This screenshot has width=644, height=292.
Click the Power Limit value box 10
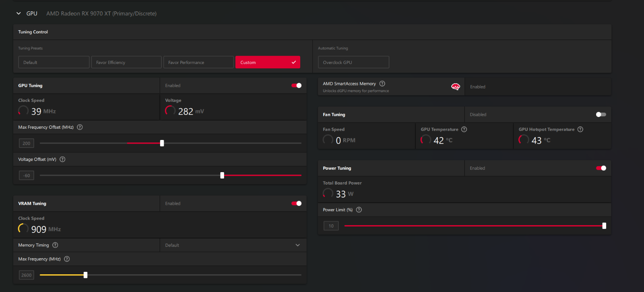pyautogui.click(x=331, y=226)
